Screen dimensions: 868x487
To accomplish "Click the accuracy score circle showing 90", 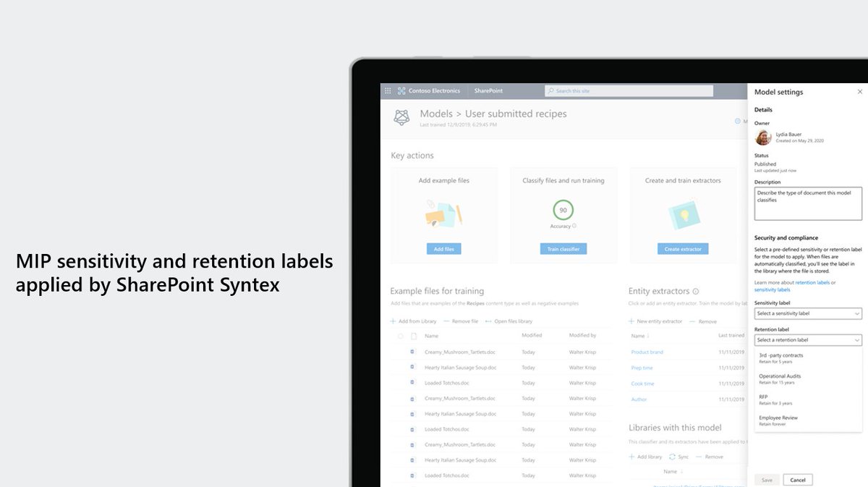I will [563, 211].
